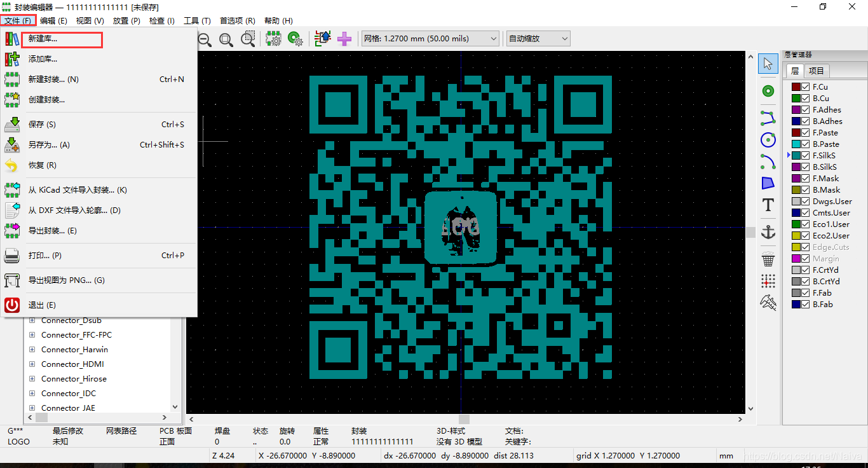This screenshot has height=468, width=868.
Task: Open the grid size dropdown
Action: (x=430, y=39)
